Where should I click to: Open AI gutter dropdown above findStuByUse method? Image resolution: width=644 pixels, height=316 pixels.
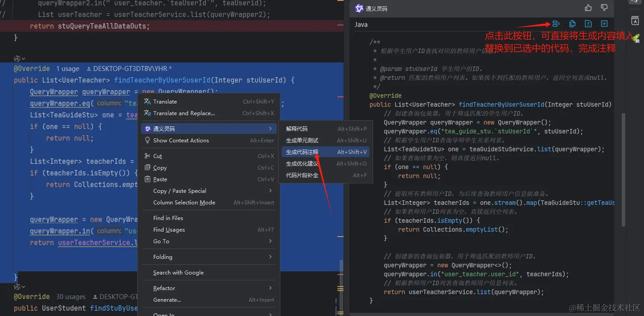(x=20, y=287)
